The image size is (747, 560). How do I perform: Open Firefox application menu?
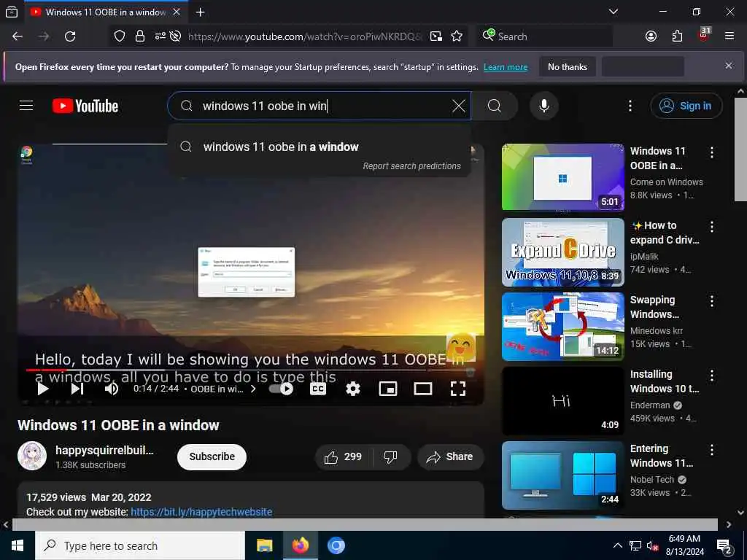[x=729, y=36]
